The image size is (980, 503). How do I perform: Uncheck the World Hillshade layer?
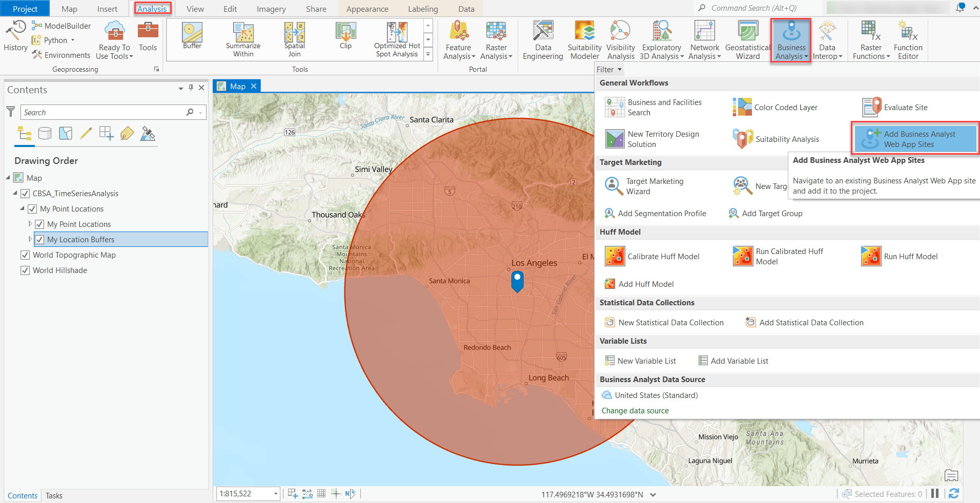25,270
